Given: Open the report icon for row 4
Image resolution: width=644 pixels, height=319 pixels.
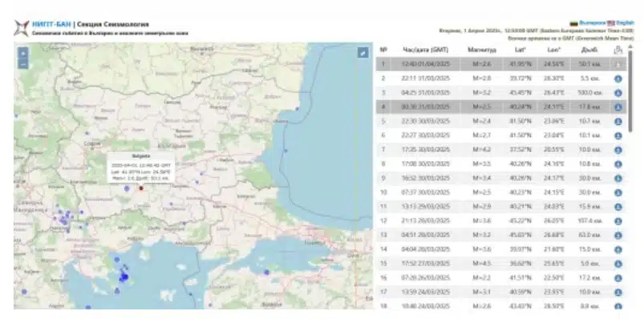Looking at the screenshot, I should pyautogui.click(x=618, y=107).
